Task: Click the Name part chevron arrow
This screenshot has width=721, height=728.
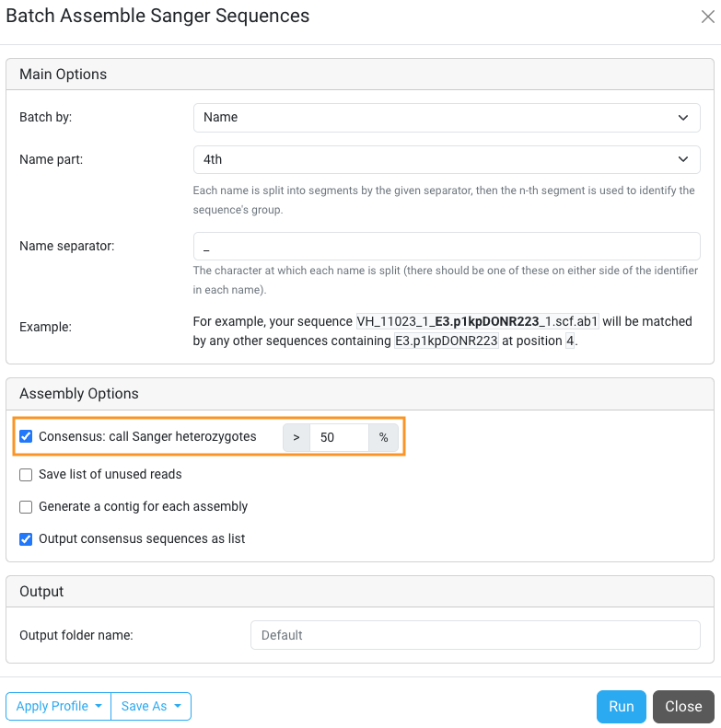Action: point(683,159)
